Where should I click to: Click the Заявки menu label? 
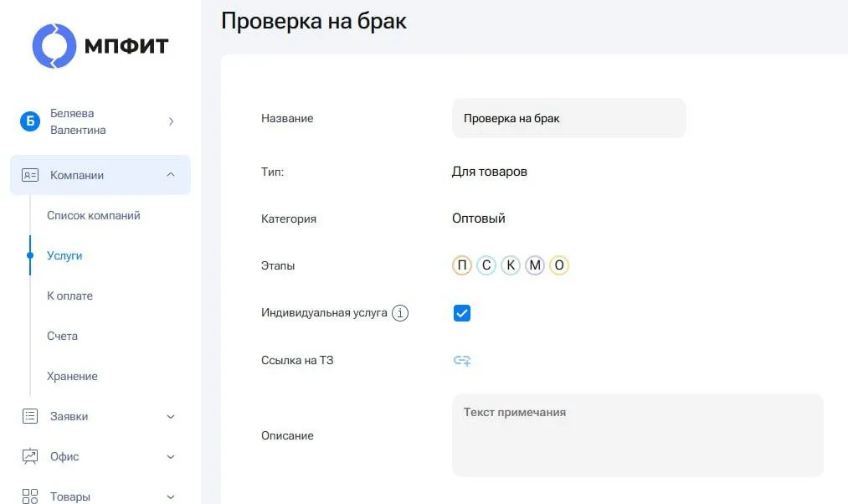tap(69, 416)
